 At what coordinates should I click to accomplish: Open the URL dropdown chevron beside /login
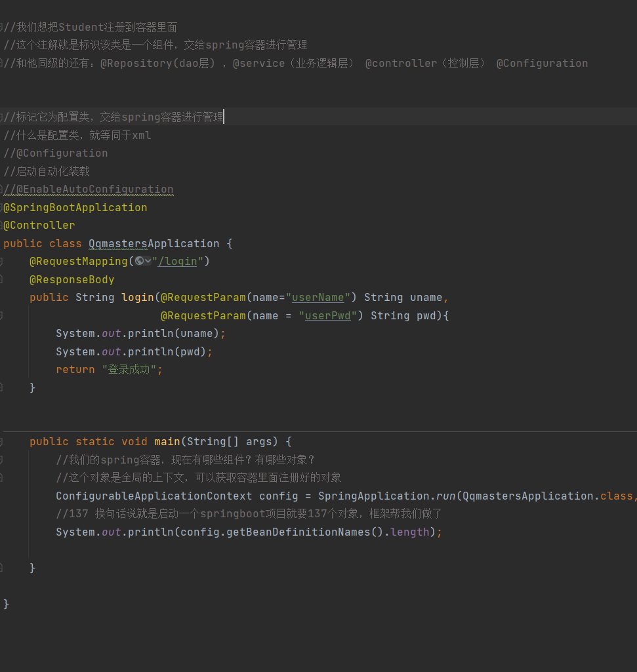pos(148,262)
